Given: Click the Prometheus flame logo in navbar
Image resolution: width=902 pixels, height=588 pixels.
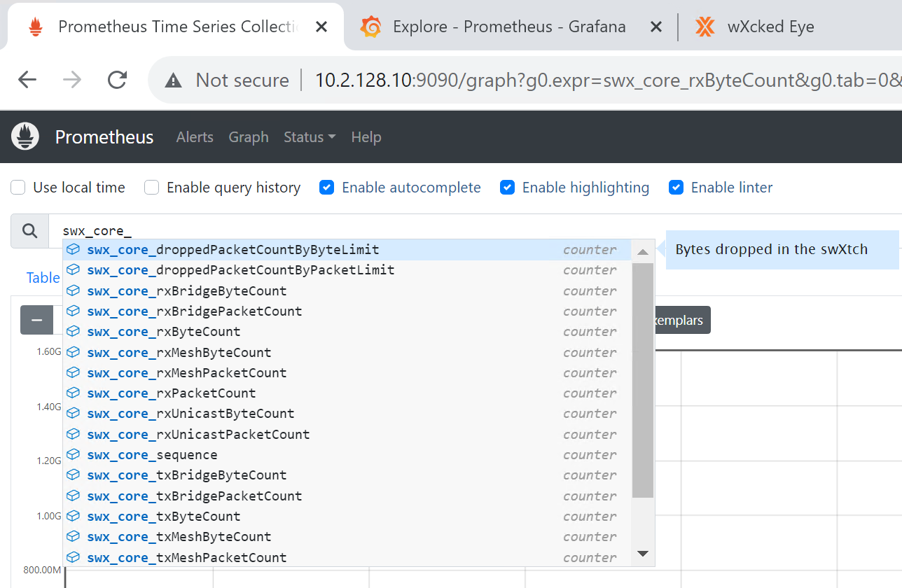Looking at the screenshot, I should pyautogui.click(x=26, y=136).
